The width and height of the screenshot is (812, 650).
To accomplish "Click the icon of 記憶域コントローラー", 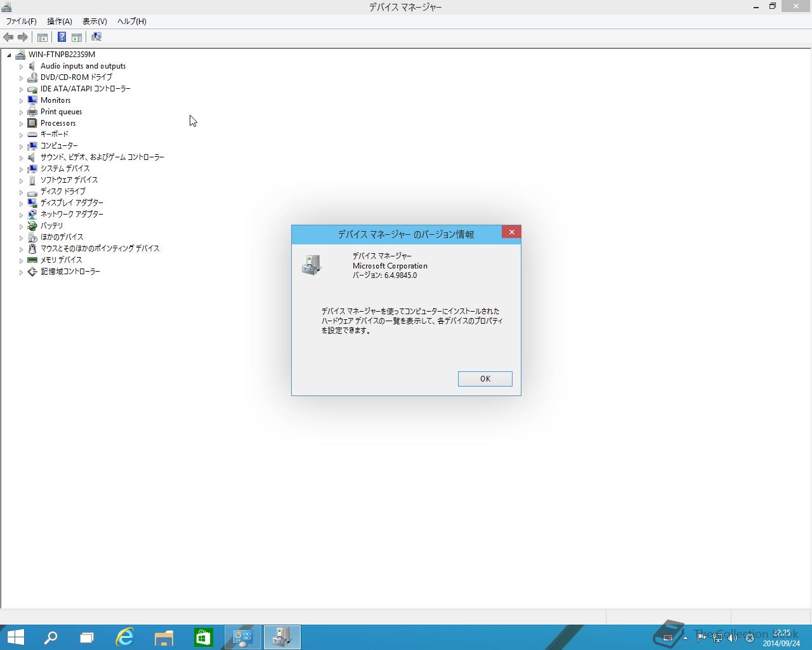I will click(x=32, y=272).
